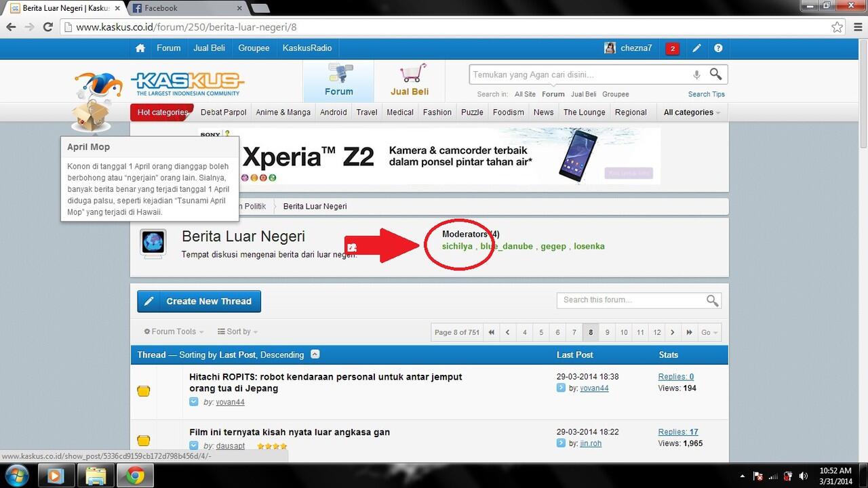The image size is (868, 488).
Task: Open 'Film ini ternyata kisah nyata' thread
Action: point(290,432)
